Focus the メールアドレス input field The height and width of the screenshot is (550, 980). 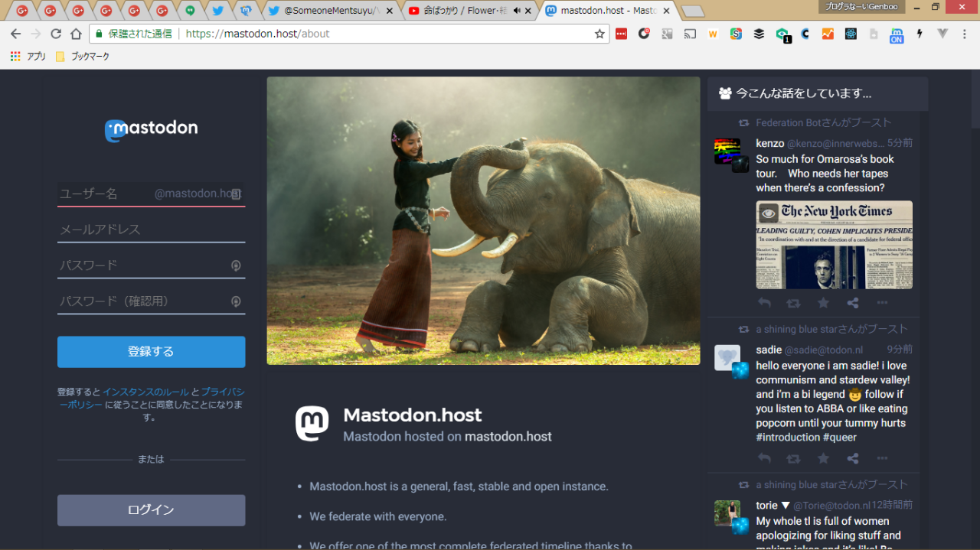pos(151,229)
